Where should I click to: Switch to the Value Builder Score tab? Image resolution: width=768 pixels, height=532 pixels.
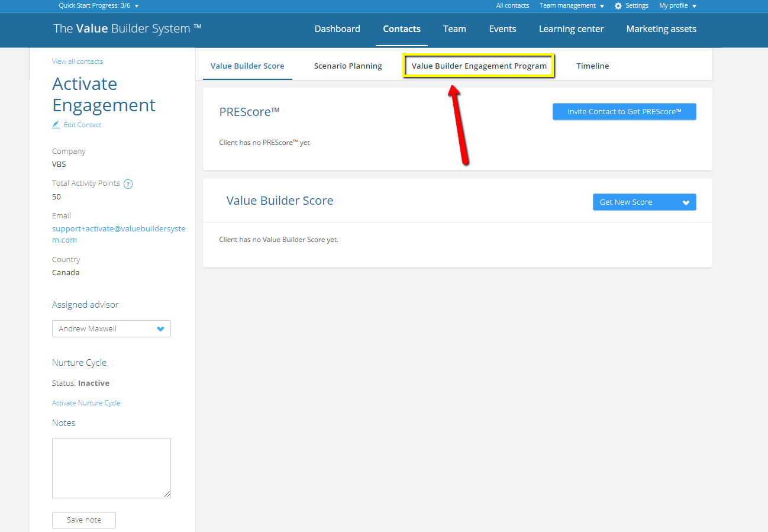pos(247,66)
